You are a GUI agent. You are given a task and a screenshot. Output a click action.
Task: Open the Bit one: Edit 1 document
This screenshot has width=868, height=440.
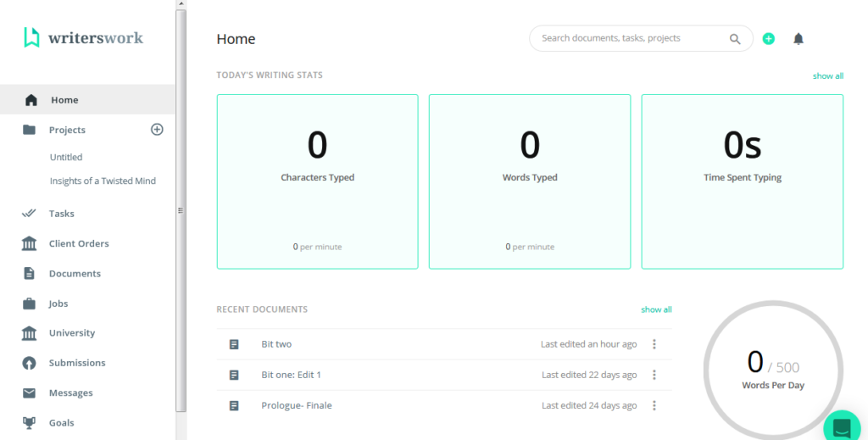tap(292, 375)
